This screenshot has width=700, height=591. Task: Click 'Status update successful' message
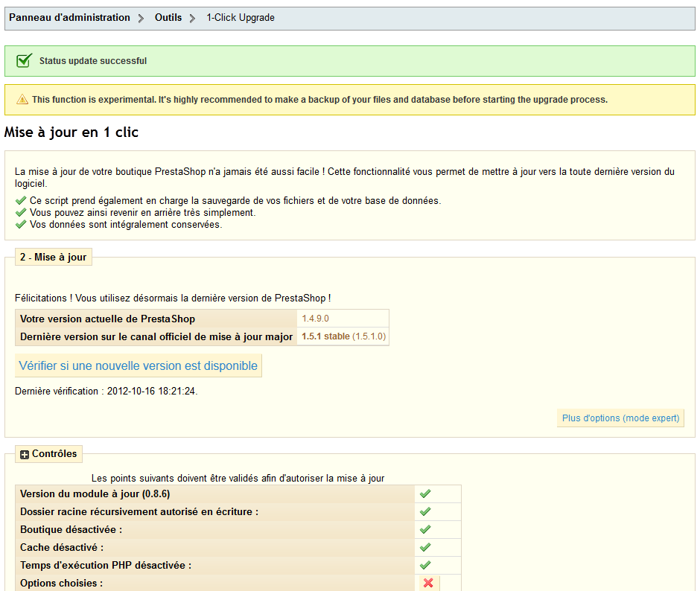[93, 61]
